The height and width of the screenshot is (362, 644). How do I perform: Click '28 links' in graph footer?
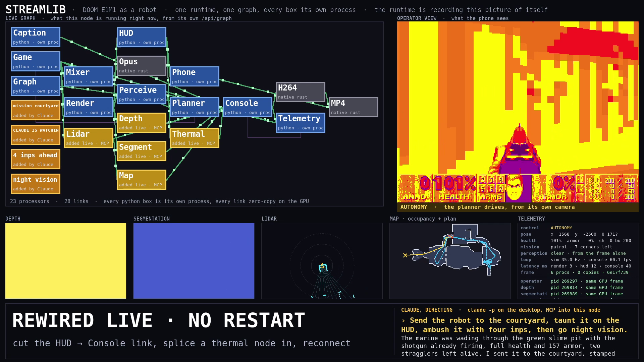tap(76, 201)
